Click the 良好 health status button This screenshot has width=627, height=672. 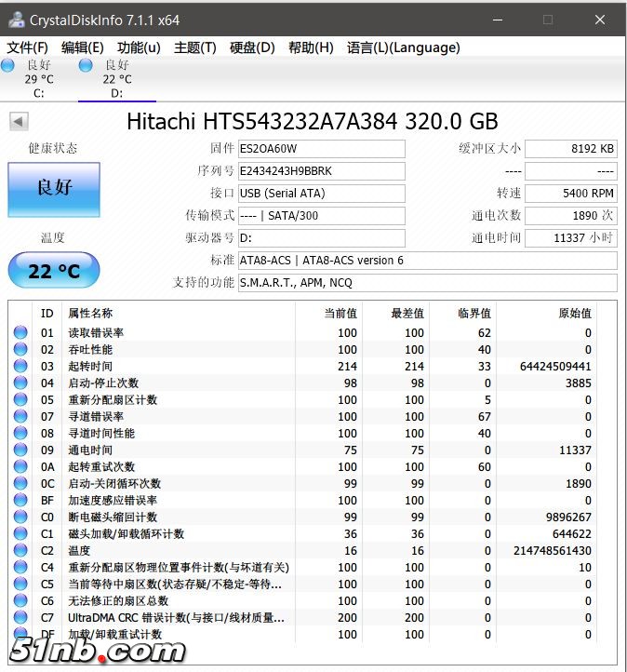54,189
